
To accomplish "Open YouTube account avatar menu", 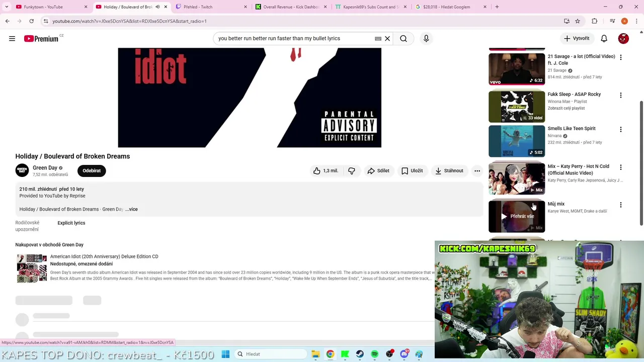I will (623, 39).
